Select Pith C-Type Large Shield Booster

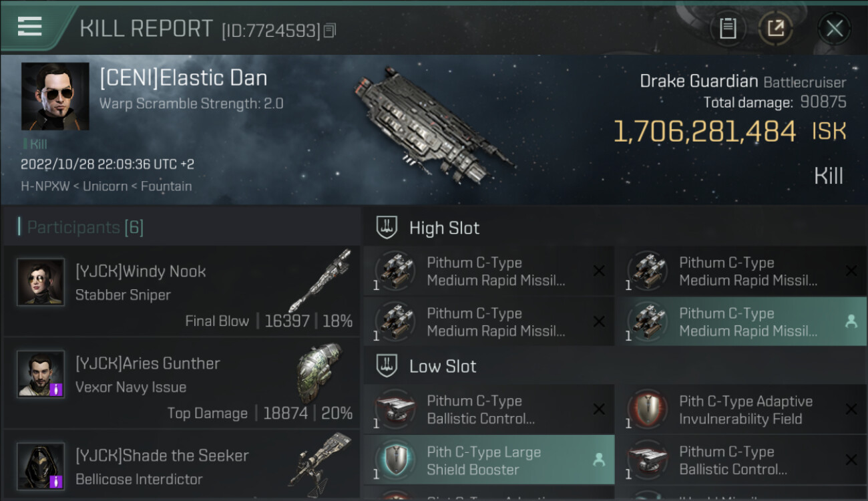[489, 460]
